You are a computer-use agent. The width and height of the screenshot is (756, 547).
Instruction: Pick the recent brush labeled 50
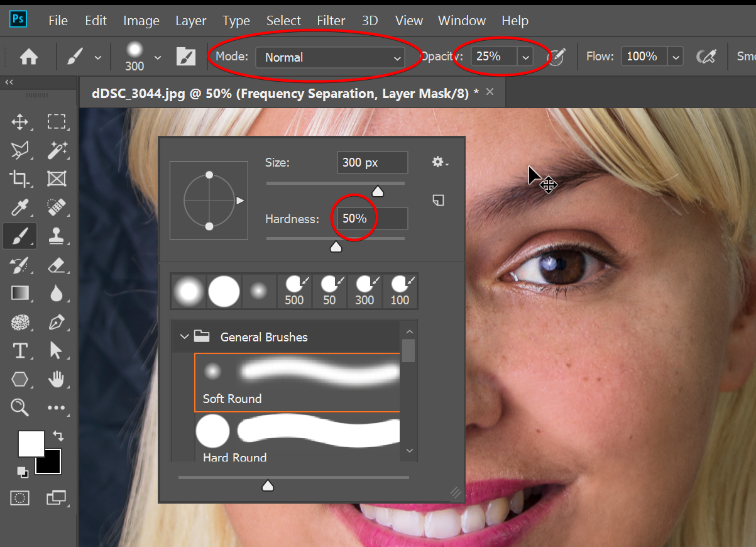[x=329, y=291]
